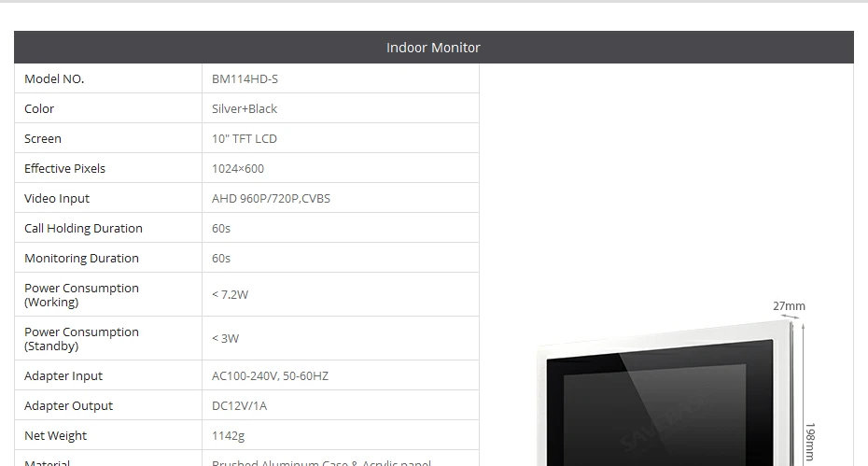Click the < 7.2W value
The height and width of the screenshot is (466, 868).
230,295
